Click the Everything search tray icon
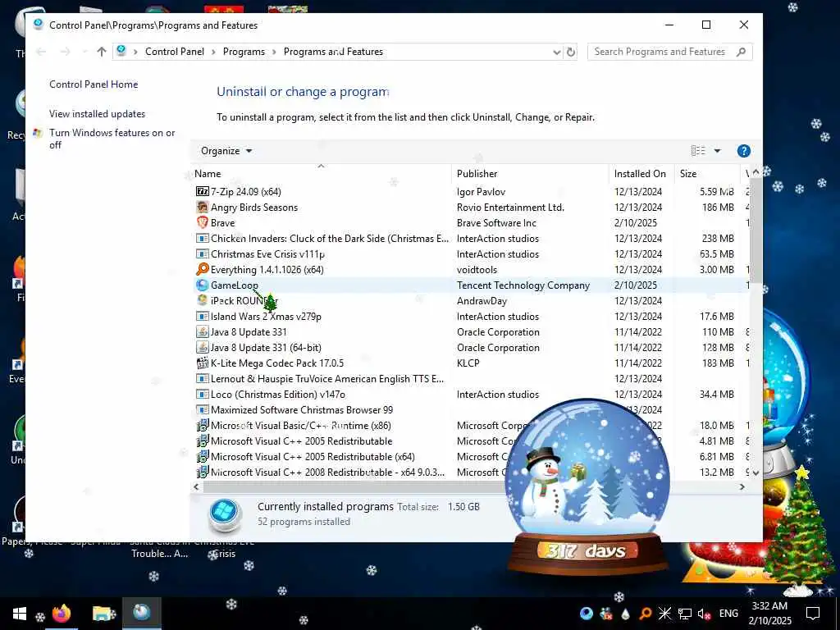Screen dimensions: 840x630 [x=645, y=614]
